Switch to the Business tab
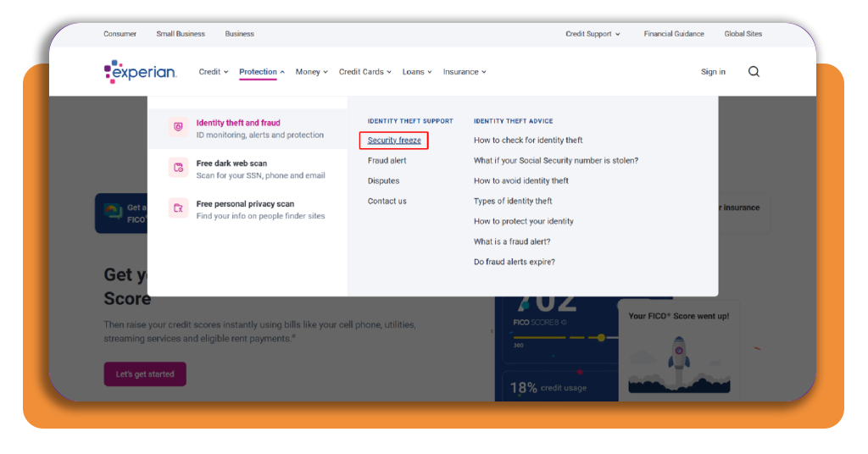The height and width of the screenshot is (454, 868). pos(239,34)
